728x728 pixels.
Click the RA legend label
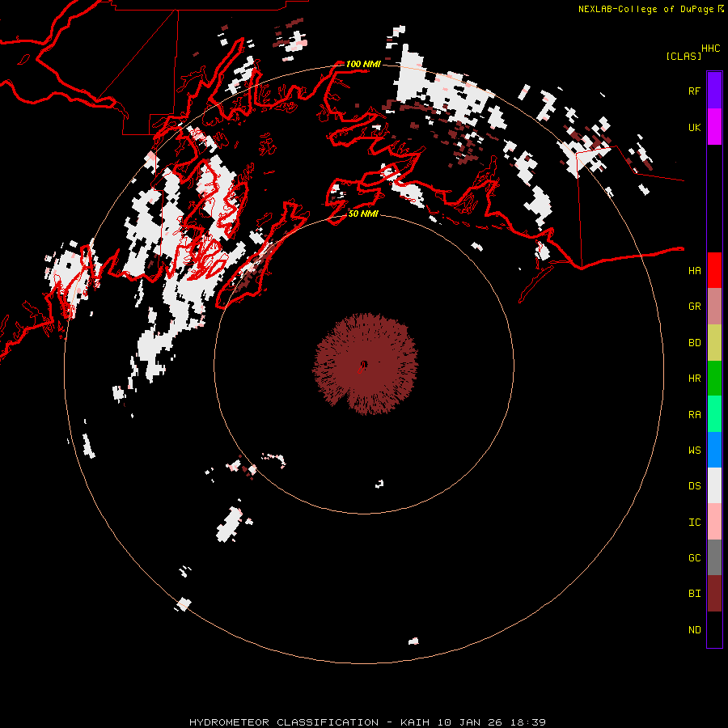pyautogui.click(x=694, y=415)
